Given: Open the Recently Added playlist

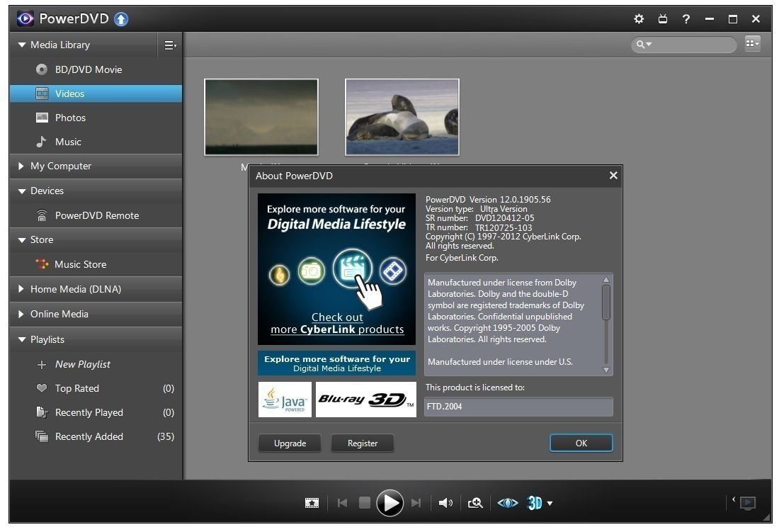Looking at the screenshot, I should pos(96,436).
